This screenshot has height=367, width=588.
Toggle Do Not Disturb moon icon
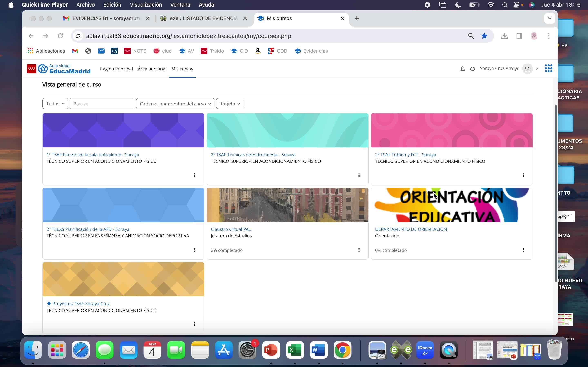458,5
